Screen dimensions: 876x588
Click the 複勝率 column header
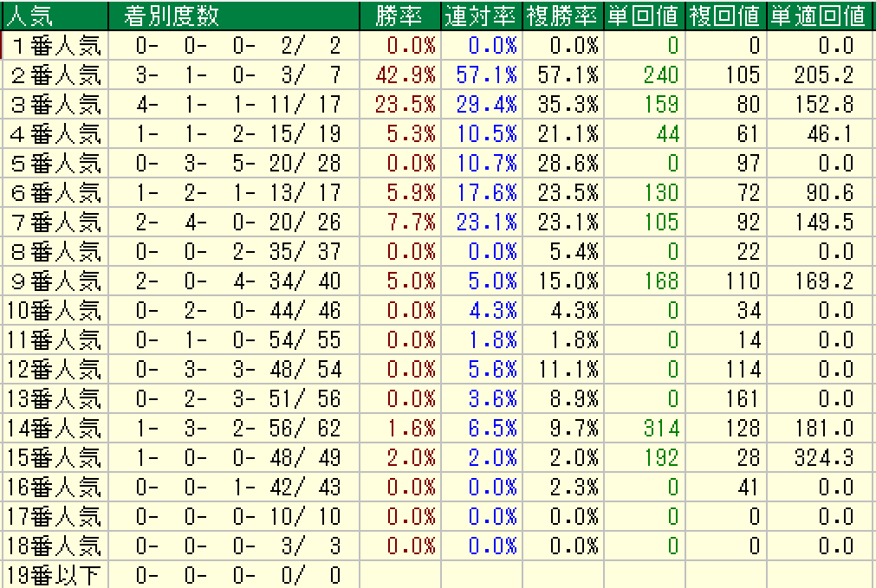(x=562, y=16)
